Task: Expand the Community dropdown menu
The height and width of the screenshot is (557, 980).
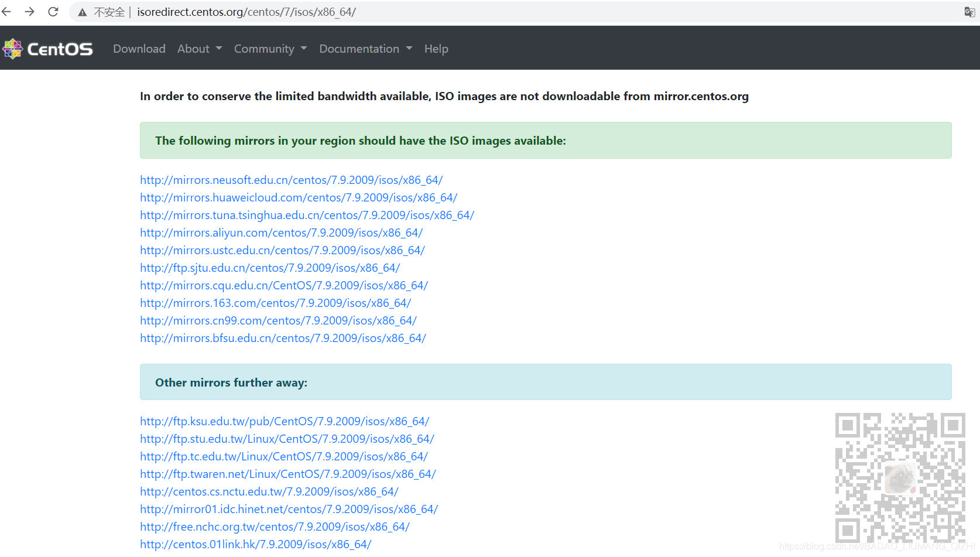Action: click(x=270, y=49)
